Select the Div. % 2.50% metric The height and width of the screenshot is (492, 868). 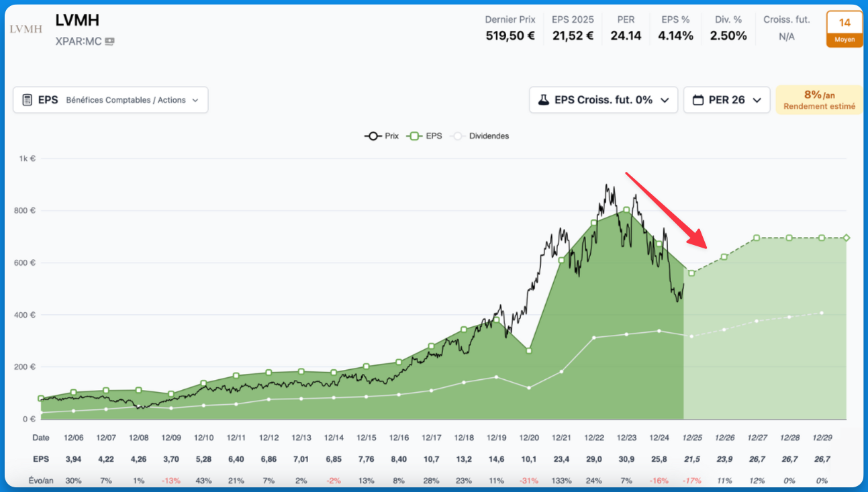[x=728, y=36]
